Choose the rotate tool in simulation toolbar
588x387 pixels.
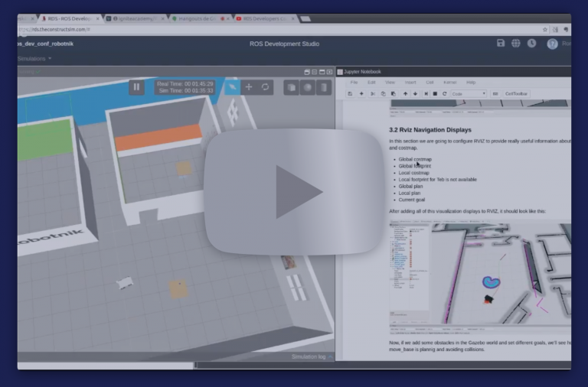pyautogui.click(x=265, y=87)
